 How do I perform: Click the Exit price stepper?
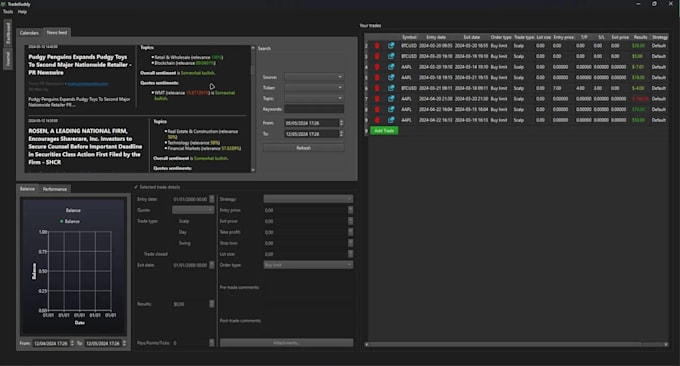coord(350,221)
